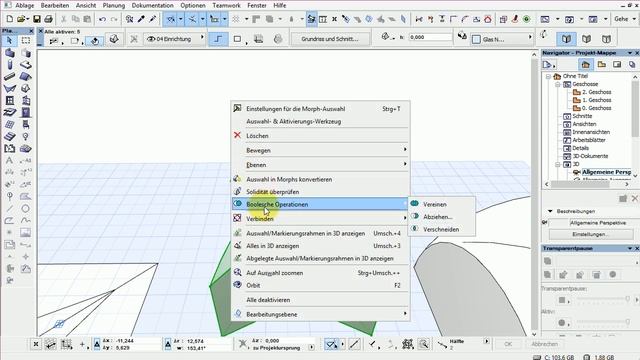The image size is (640, 360).
Task: Open the Bearbeiten menu
Action: 55,5
